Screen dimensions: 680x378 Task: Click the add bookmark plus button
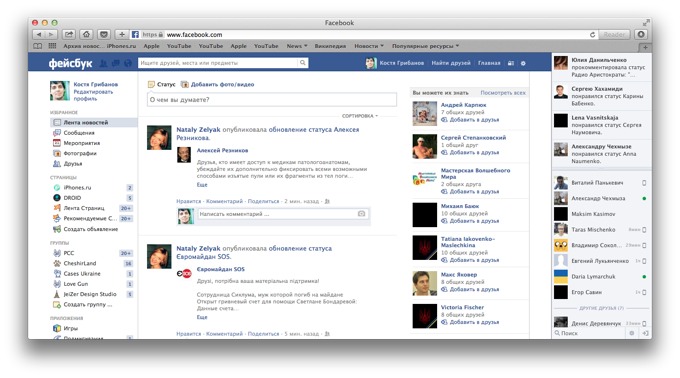pyautogui.click(x=122, y=34)
